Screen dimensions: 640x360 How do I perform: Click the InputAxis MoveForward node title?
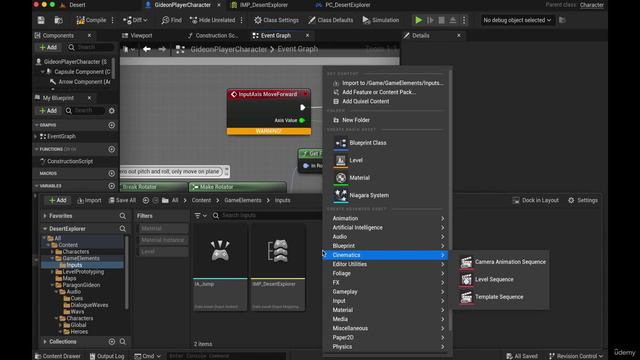(x=268, y=94)
